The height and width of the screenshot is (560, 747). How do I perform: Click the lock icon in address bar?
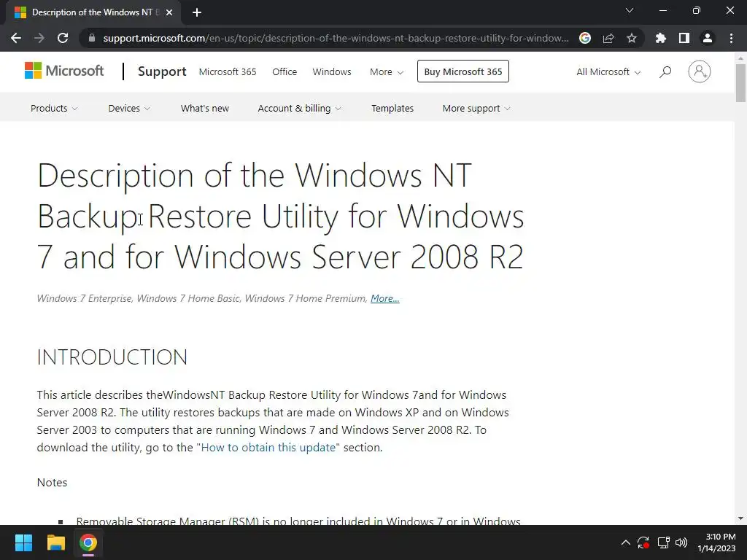92,38
